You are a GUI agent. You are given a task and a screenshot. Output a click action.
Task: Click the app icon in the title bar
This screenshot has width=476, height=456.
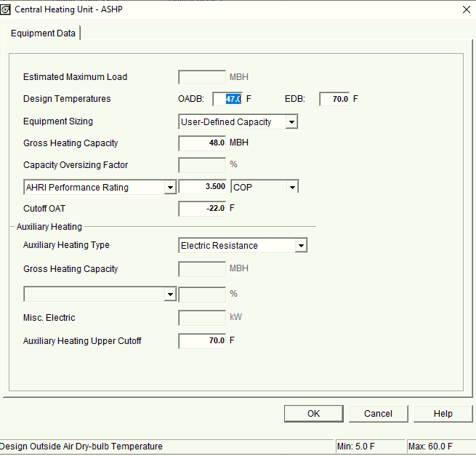point(7,9)
